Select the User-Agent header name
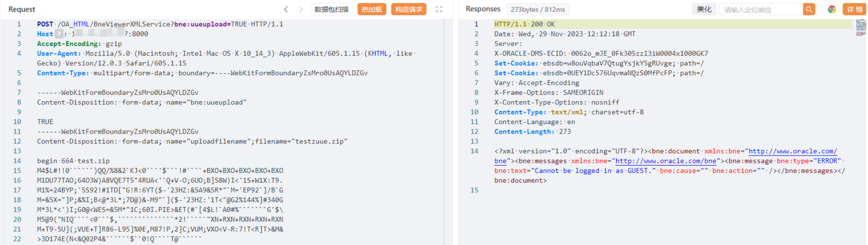This screenshot has width=868, height=245. pos(59,54)
